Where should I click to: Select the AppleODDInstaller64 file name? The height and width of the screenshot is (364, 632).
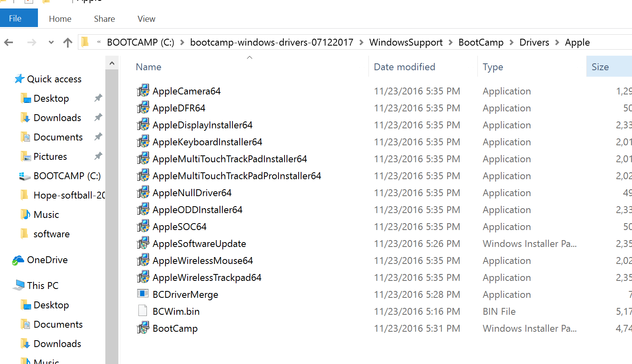pyautogui.click(x=197, y=210)
